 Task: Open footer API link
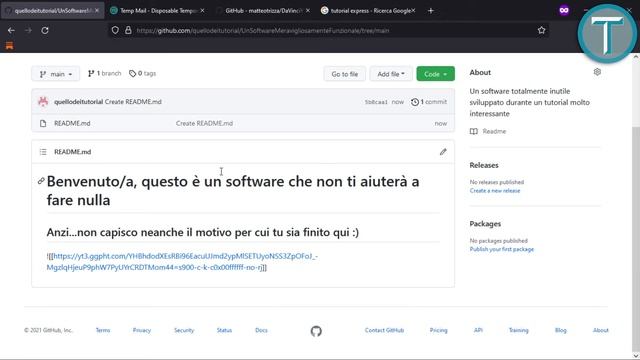point(478,330)
